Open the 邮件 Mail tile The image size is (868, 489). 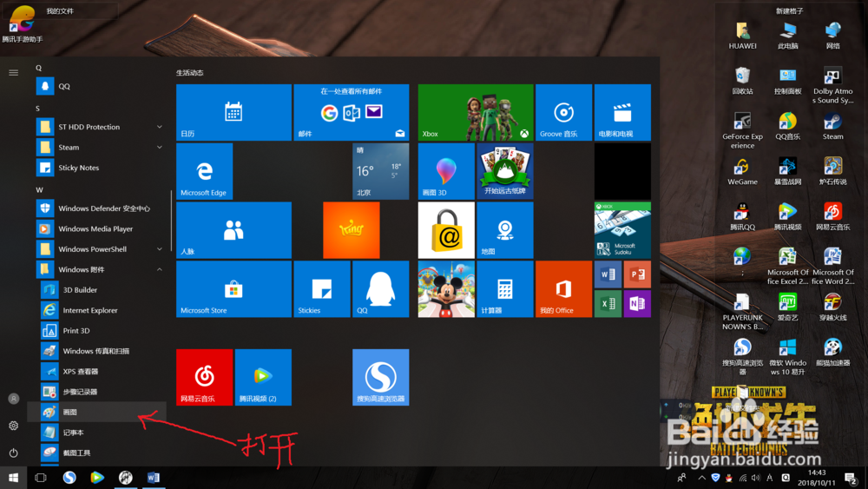click(352, 112)
